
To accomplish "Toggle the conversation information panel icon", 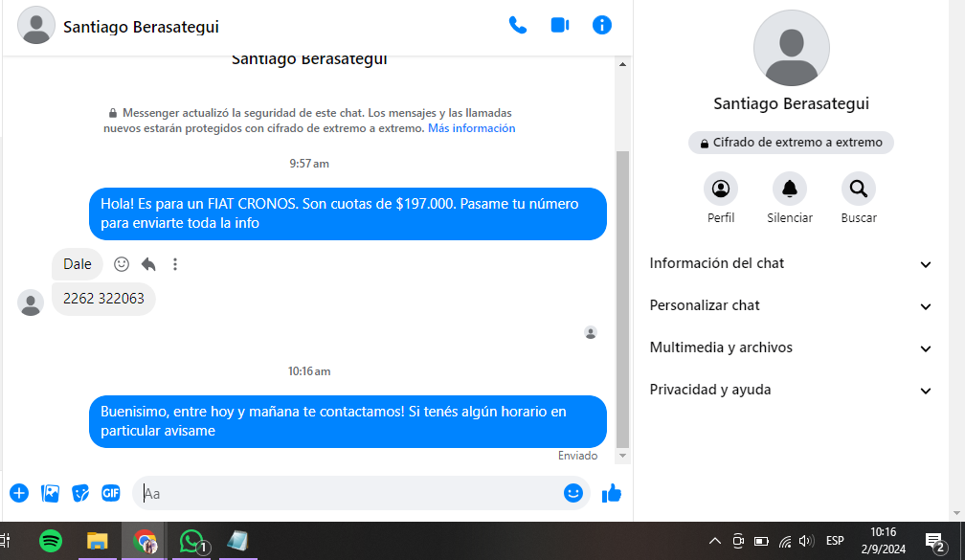I will pyautogui.click(x=602, y=26).
